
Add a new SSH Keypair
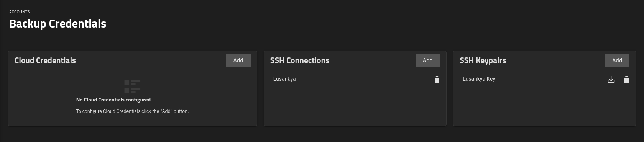click(x=617, y=60)
